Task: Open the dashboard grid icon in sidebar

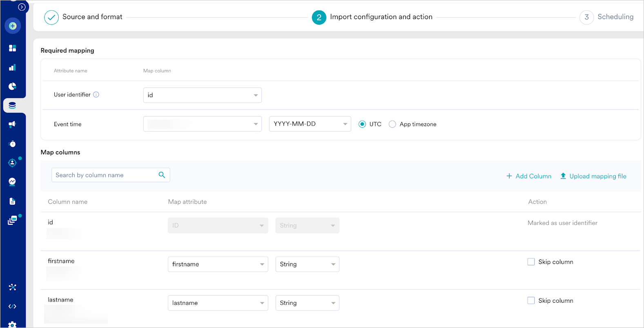Action: 13,48
